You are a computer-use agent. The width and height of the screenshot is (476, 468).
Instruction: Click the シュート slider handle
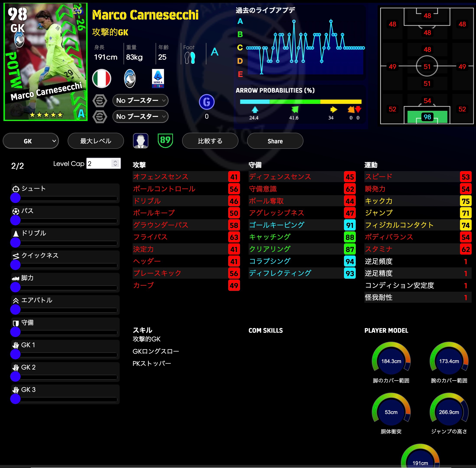pyautogui.click(x=15, y=198)
